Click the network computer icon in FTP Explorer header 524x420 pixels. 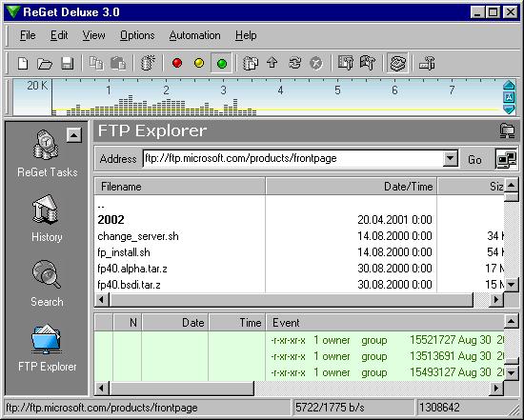click(x=507, y=130)
